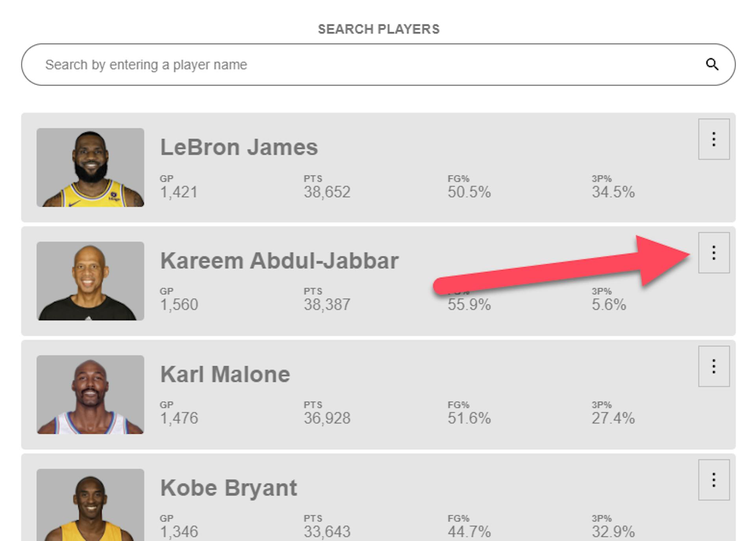The height and width of the screenshot is (541, 756).
Task: Select the Kobe Bryant name heading
Action: click(228, 488)
